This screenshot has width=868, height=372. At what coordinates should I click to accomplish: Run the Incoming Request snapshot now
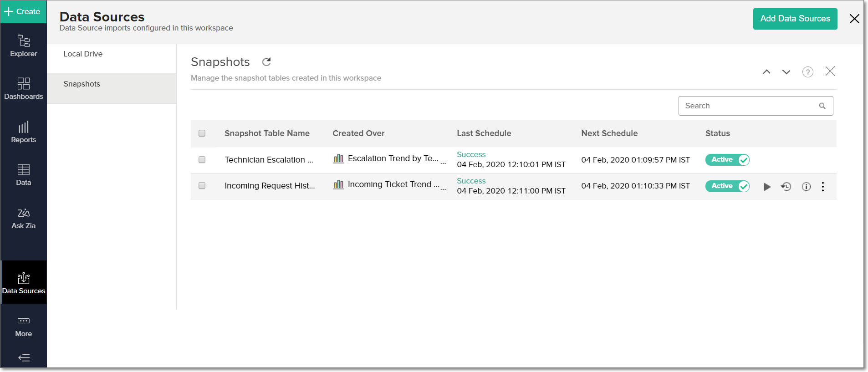coord(767,187)
